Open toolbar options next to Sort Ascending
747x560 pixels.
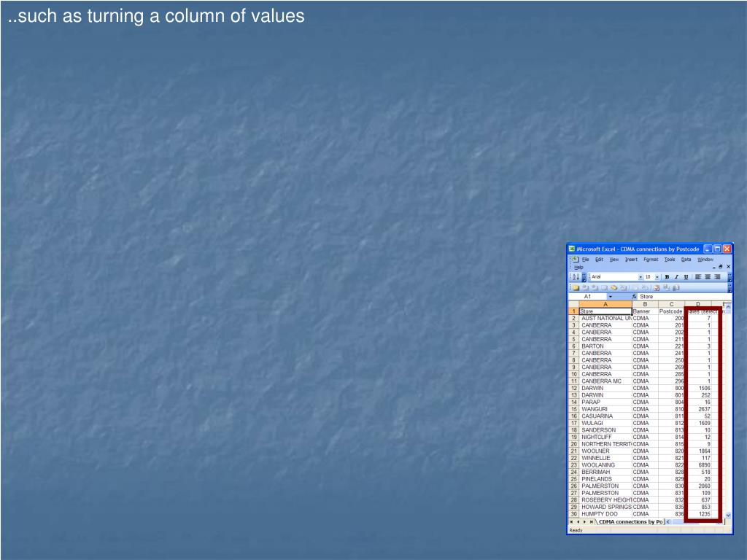click(x=584, y=276)
